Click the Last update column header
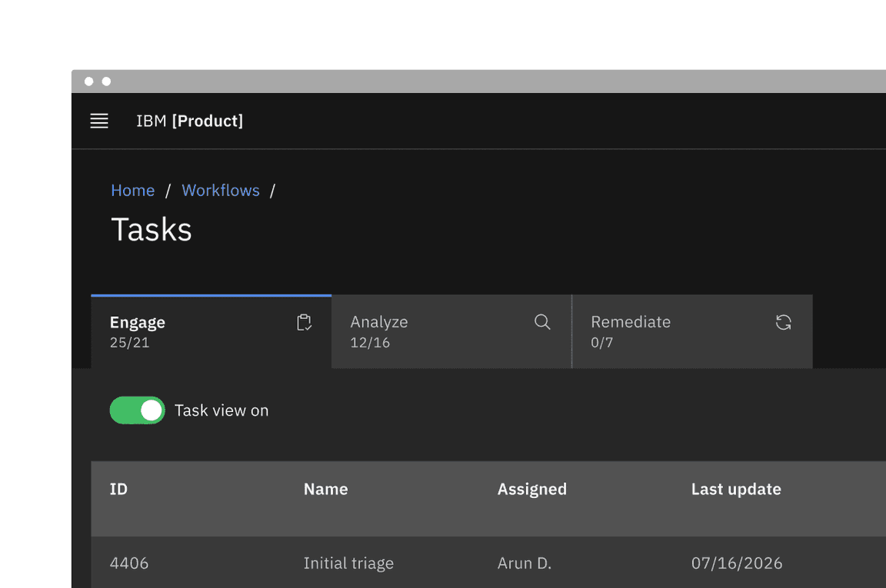Image resolution: width=886 pixels, height=588 pixels. [736, 489]
